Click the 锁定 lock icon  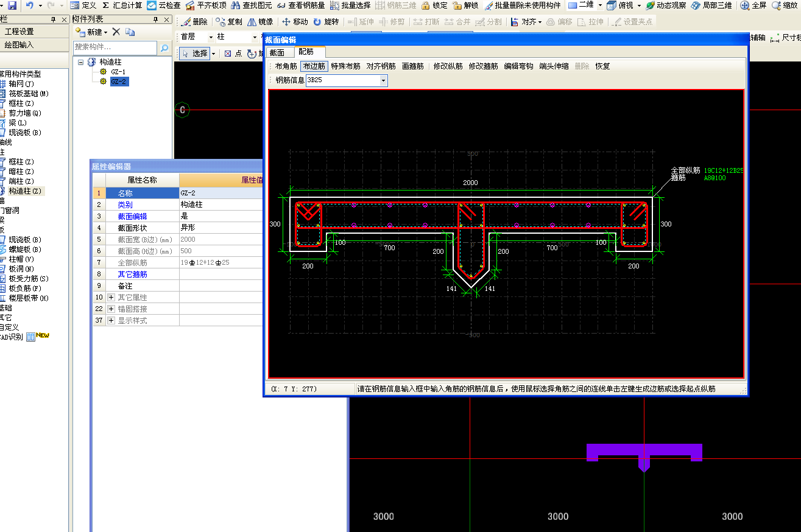434,5
